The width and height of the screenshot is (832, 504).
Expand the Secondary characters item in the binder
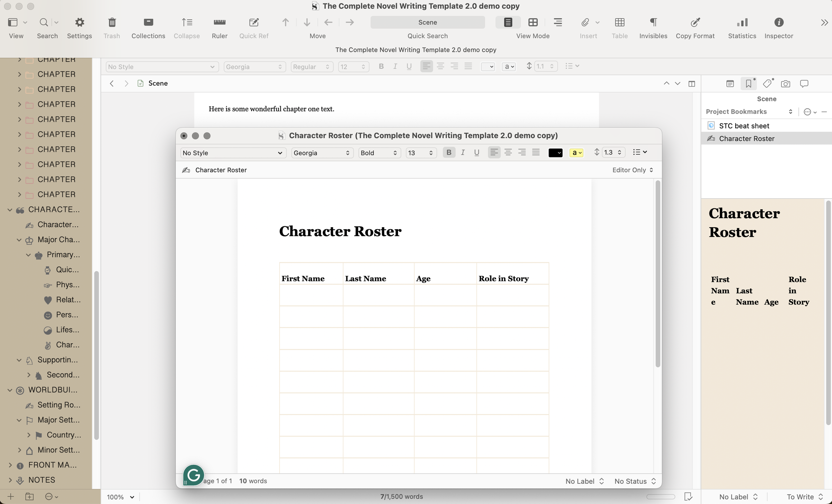pos(29,375)
